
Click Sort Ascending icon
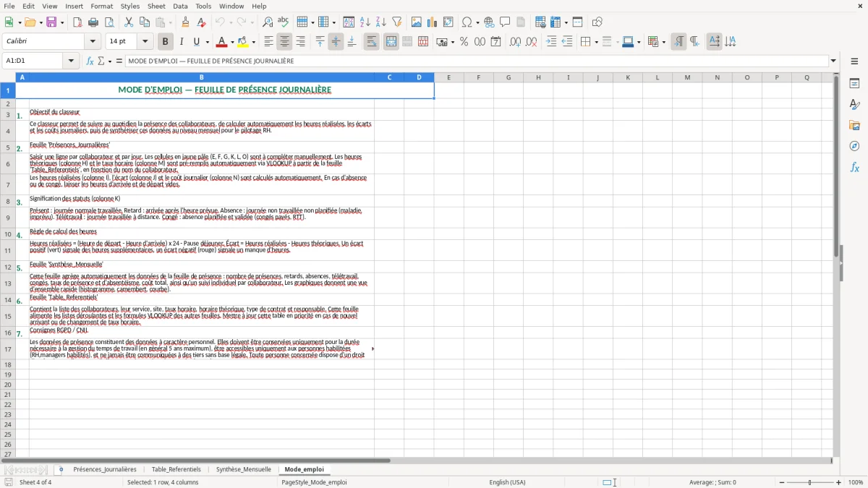coord(365,22)
